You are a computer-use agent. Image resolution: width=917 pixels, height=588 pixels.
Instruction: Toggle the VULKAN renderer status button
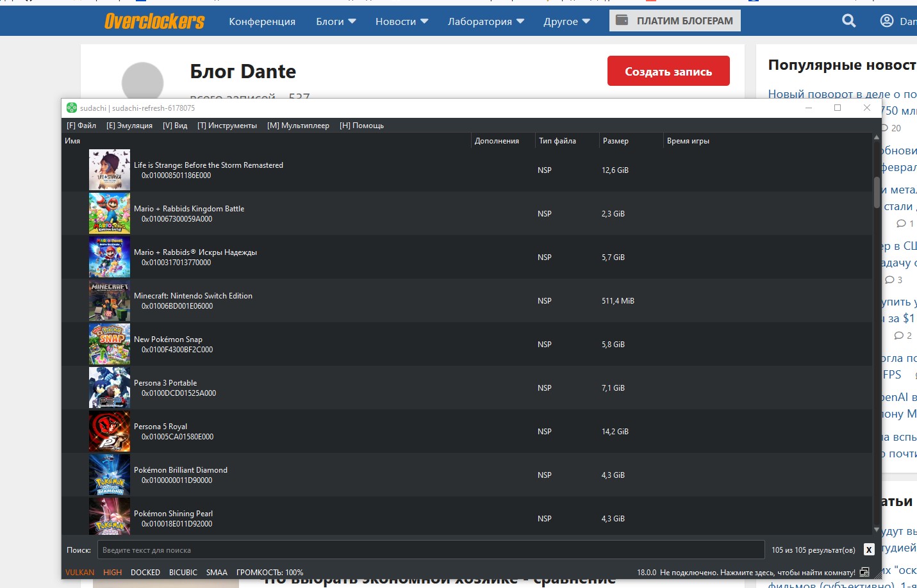tap(79, 572)
